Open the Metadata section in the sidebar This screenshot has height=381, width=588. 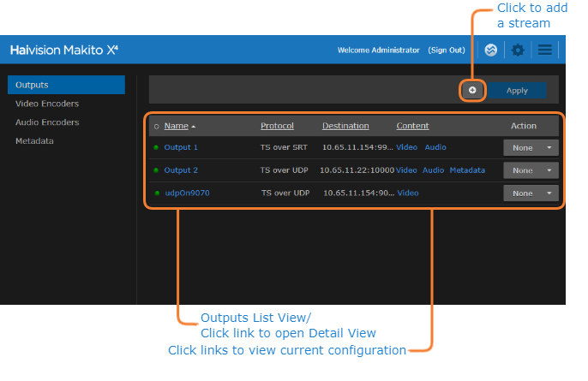34,140
